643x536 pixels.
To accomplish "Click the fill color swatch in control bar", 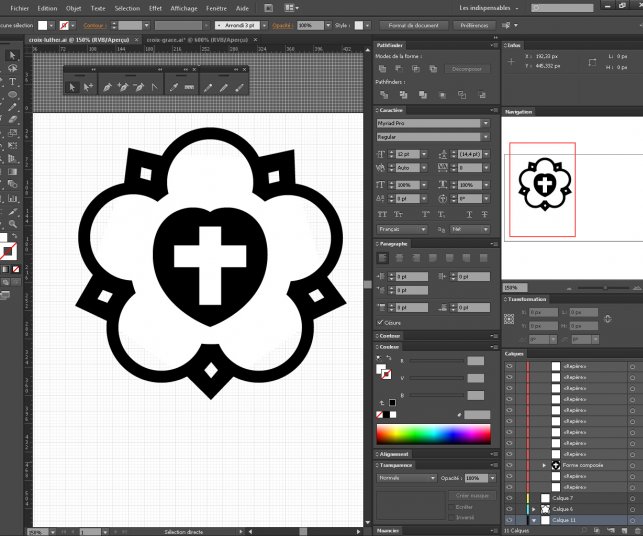I will click(43, 25).
